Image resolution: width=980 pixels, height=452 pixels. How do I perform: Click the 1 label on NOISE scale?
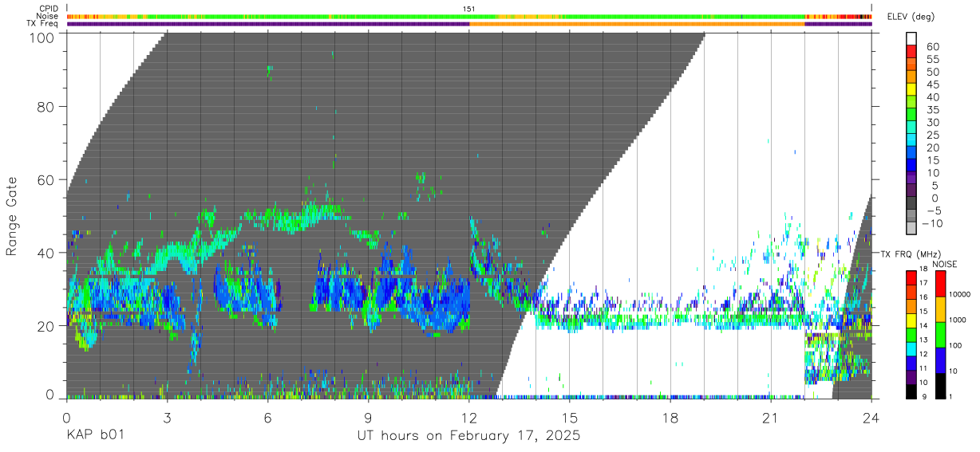click(950, 396)
